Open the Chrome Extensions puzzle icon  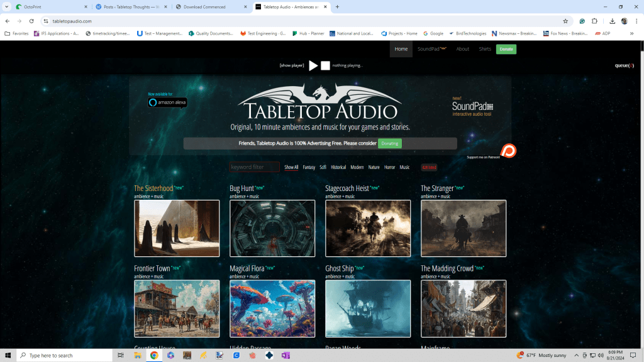[x=595, y=21]
